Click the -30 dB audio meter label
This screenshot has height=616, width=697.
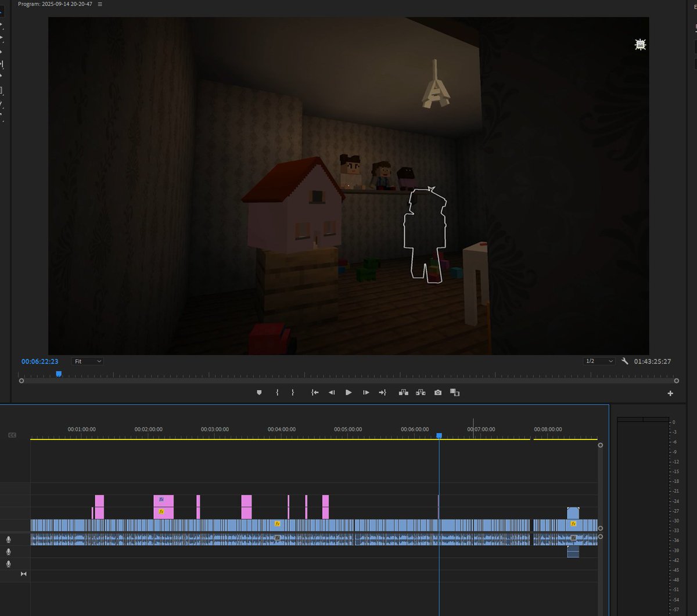coord(674,521)
